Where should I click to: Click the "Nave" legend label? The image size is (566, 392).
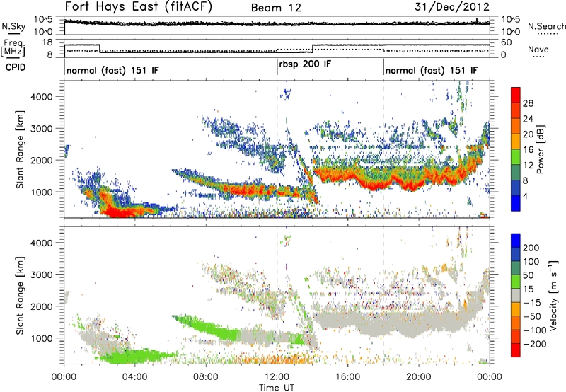(x=538, y=50)
